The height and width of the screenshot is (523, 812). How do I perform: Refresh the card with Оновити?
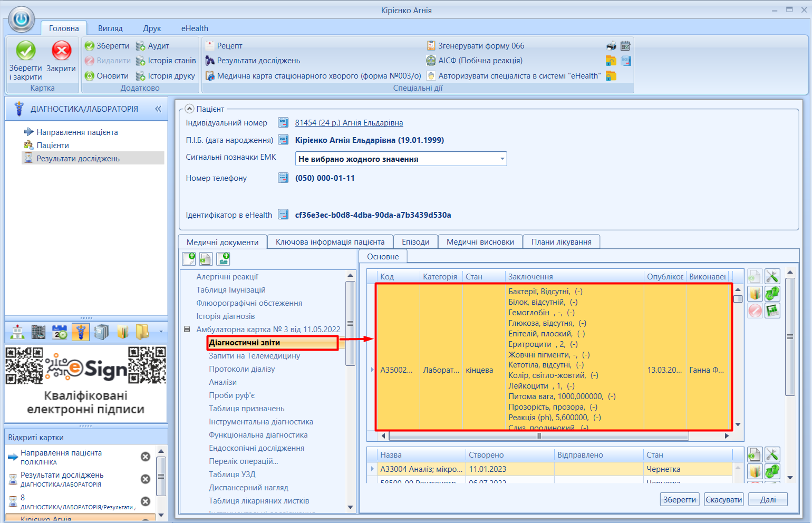coord(107,76)
